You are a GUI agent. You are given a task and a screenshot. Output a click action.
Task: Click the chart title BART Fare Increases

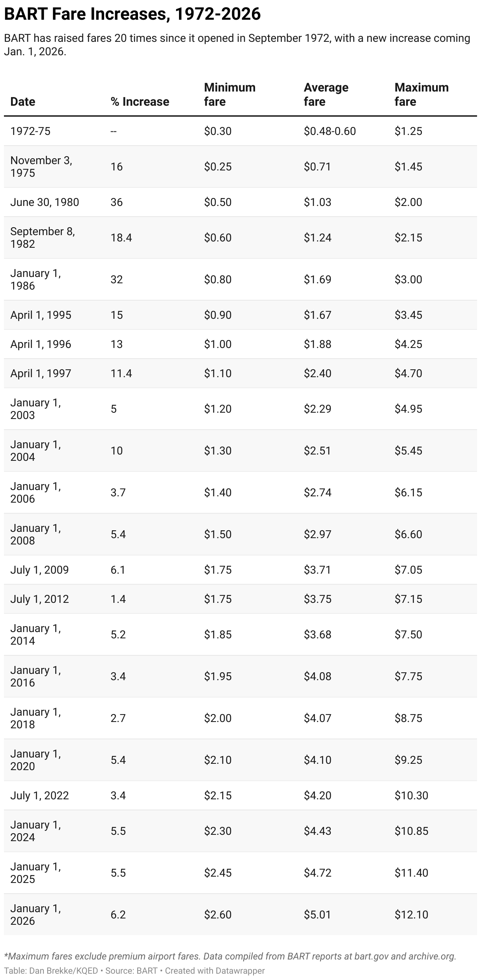tap(132, 14)
